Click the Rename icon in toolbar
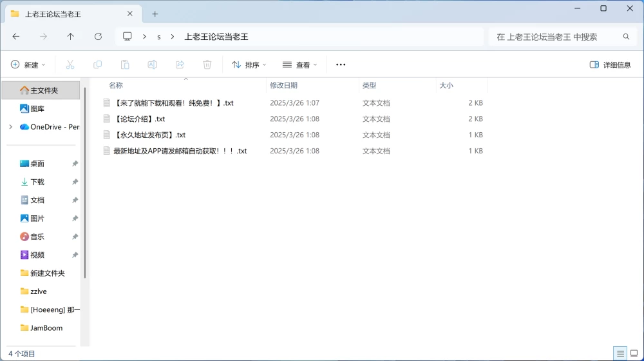The image size is (644, 361). (153, 64)
